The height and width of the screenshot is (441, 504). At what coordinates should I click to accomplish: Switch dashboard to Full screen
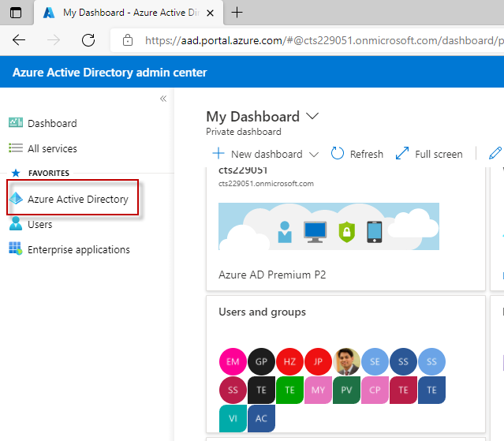(x=429, y=154)
